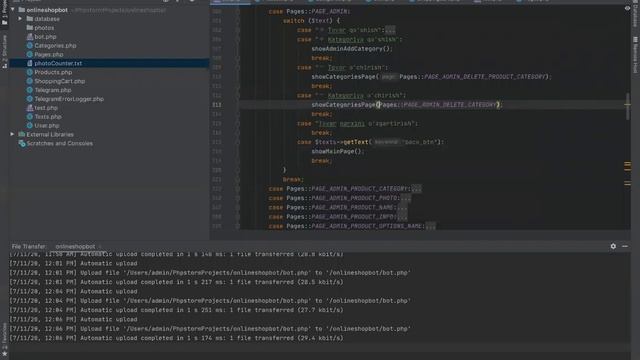Image resolution: width=640 pixels, height=360 pixels.
Task: Click PAGE_ADMIN_DELETE_CATEGORY constant on highlighted line
Action: pos(449,104)
